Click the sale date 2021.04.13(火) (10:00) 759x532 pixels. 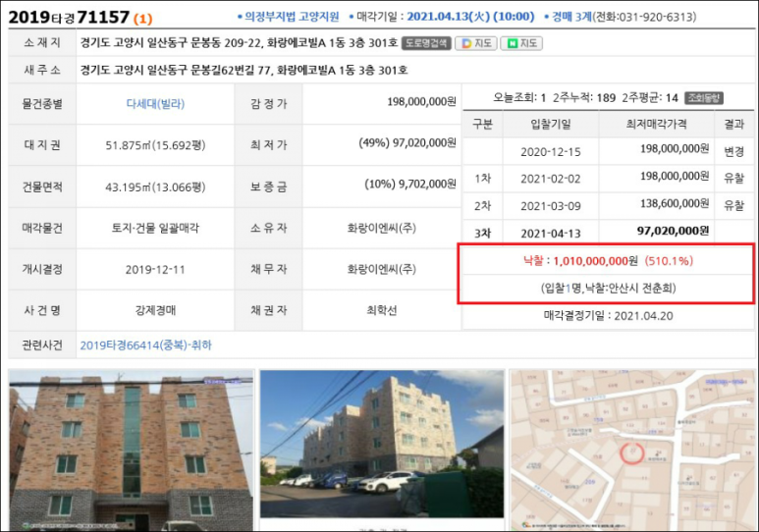[470, 17]
